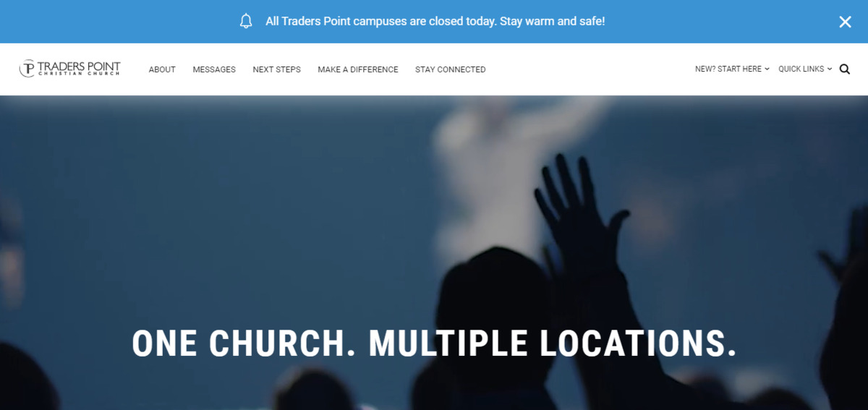Click the campuses closed announcement text
The width and height of the screenshot is (868, 410).
435,21
